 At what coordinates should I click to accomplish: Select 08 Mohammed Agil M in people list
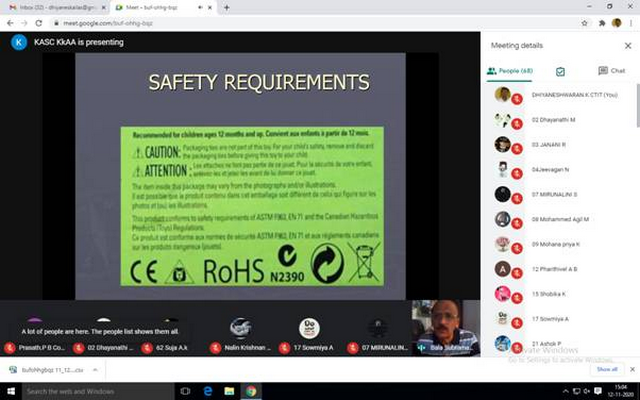click(x=560, y=219)
